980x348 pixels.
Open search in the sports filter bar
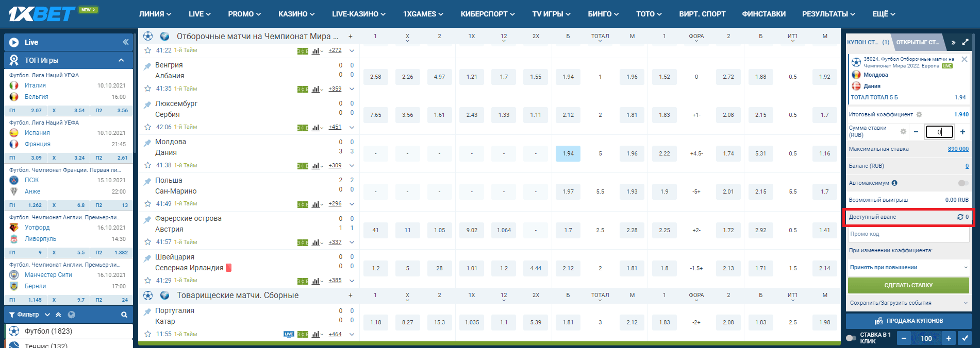(x=124, y=315)
